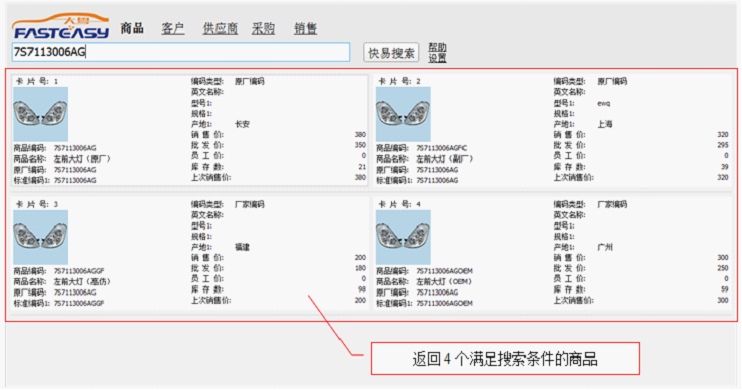Select the 销售 navigation link
This screenshot has width=742, height=390.
[305, 28]
